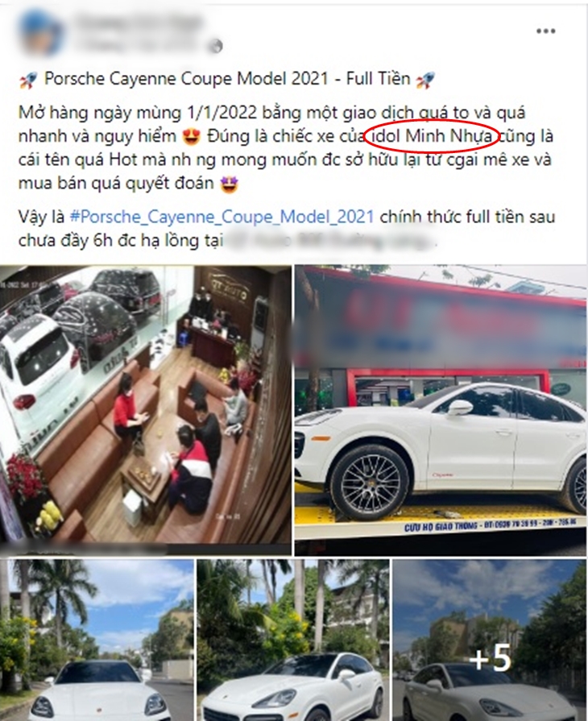This screenshot has height=721, width=588.
Task: Open the three-dot post options menu
Action: pos(545,31)
